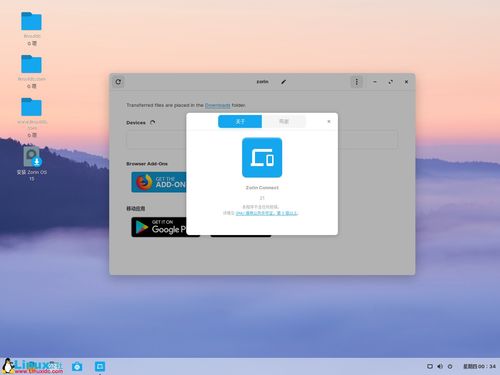Open the clock showing 00:34 in taskbar
Screen dimensions: 500x375
(x=479, y=366)
